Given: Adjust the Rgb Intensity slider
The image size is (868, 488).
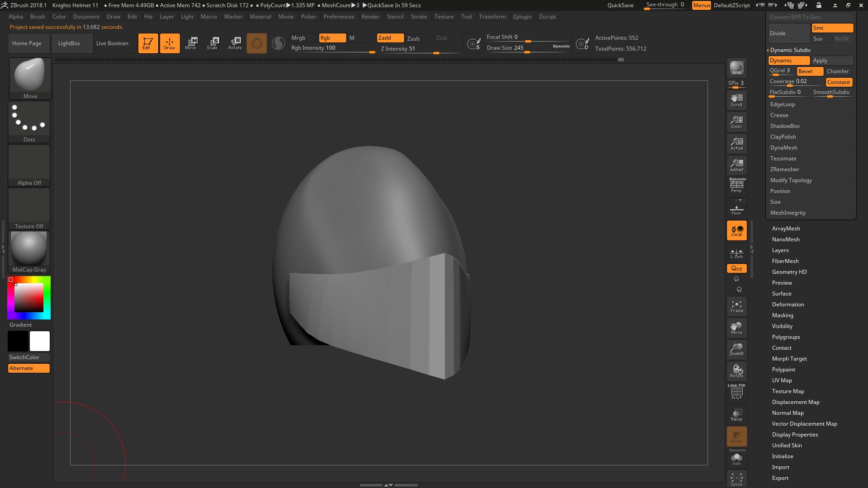Looking at the screenshot, I should [332, 48].
